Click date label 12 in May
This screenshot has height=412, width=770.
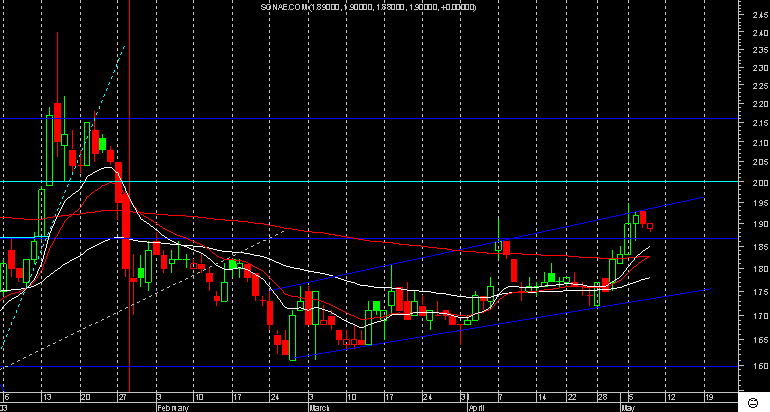[x=671, y=397]
